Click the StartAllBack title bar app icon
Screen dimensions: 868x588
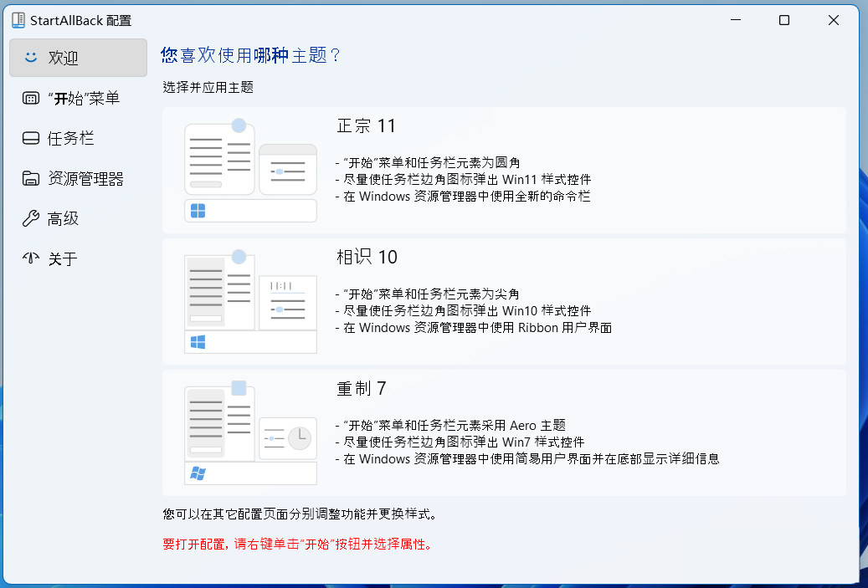click(18, 20)
